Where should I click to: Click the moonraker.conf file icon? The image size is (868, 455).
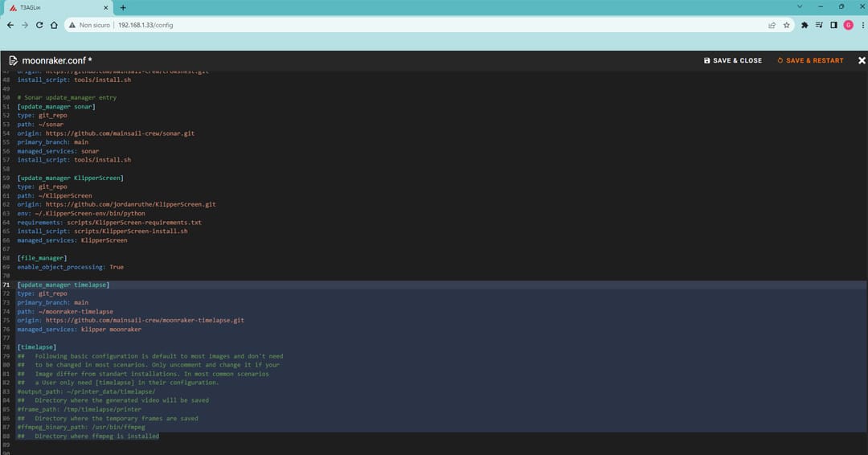pyautogui.click(x=13, y=60)
